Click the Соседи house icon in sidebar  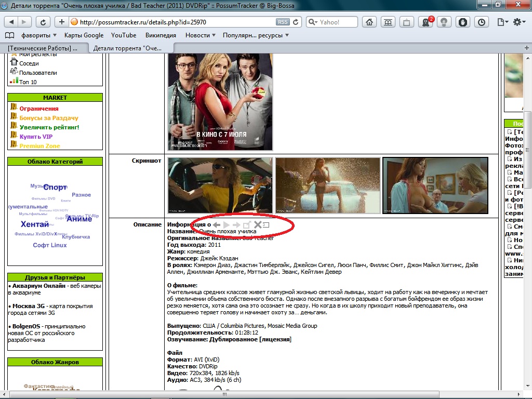point(14,62)
